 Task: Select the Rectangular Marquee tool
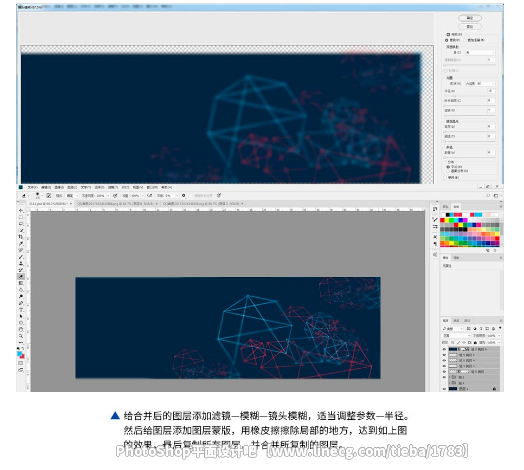tap(21, 217)
